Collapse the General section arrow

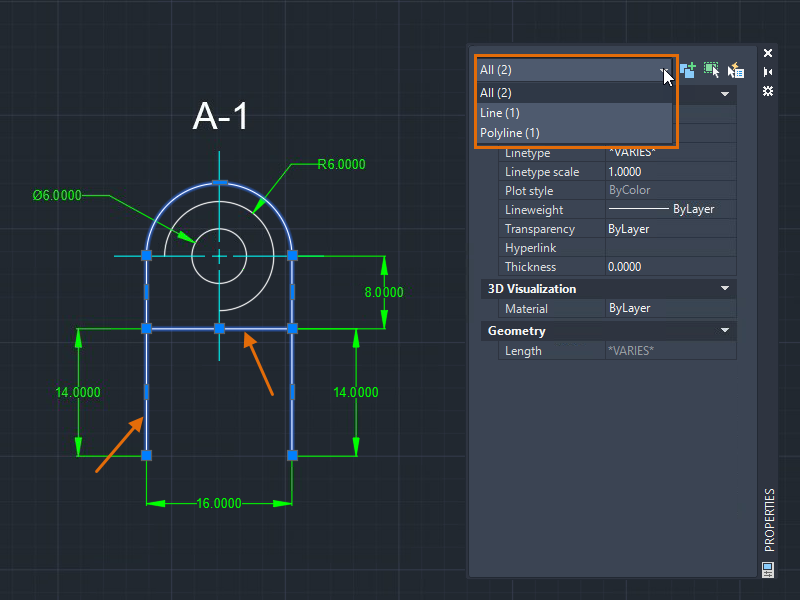724,94
